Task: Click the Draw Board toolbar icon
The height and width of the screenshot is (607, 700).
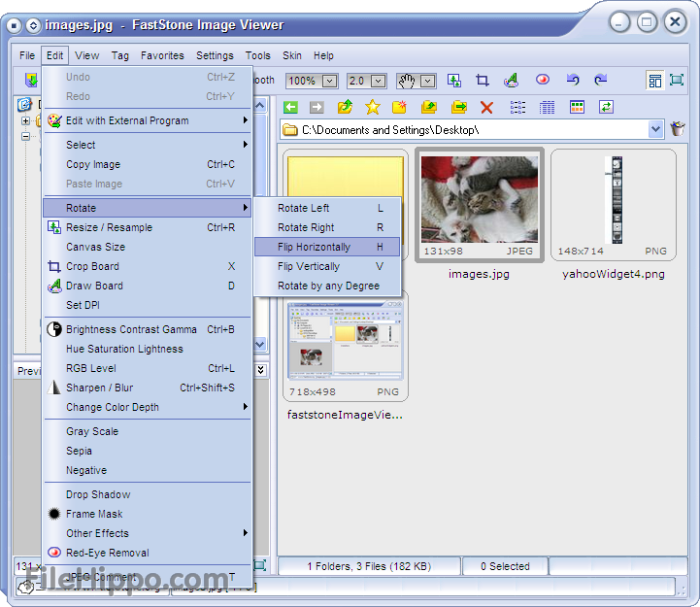Action: [x=511, y=81]
